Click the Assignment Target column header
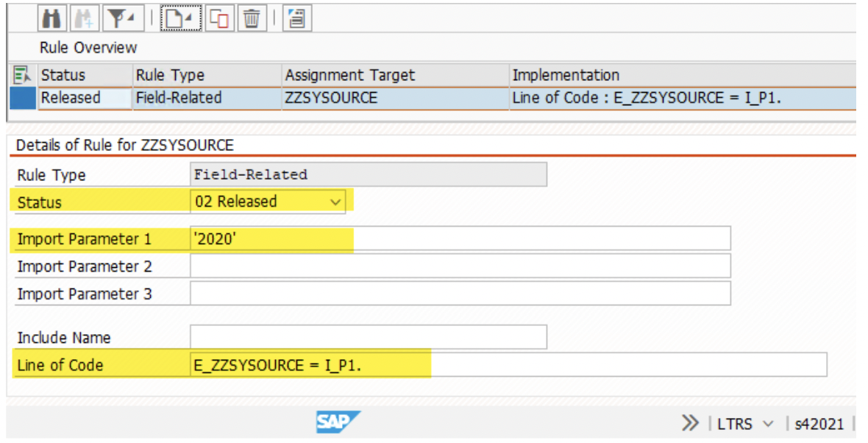 (x=395, y=75)
